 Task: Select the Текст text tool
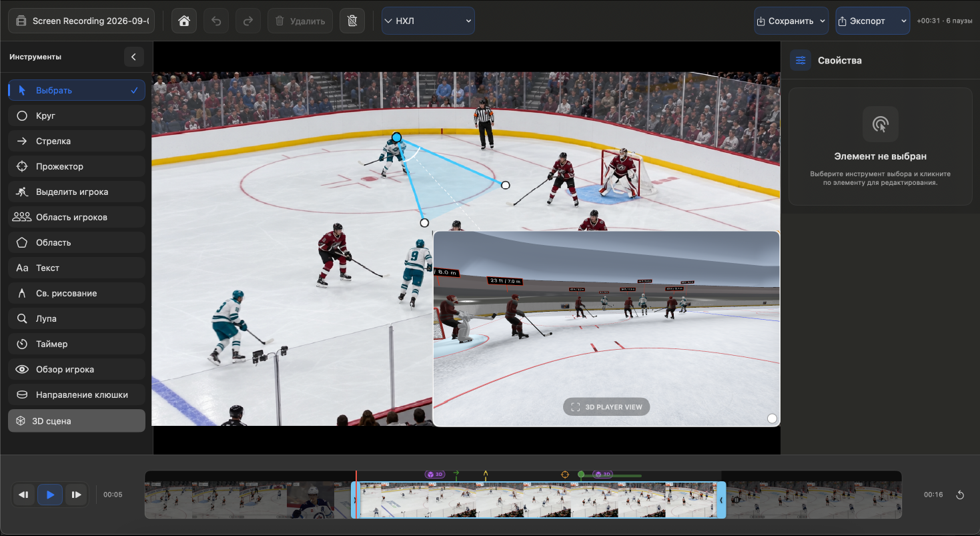click(x=77, y=268)
